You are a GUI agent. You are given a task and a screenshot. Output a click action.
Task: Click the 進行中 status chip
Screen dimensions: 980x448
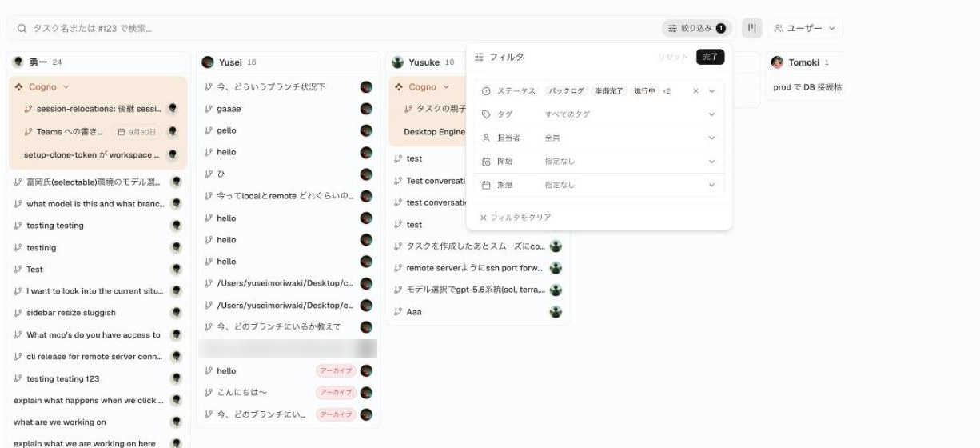click(644, 91)
